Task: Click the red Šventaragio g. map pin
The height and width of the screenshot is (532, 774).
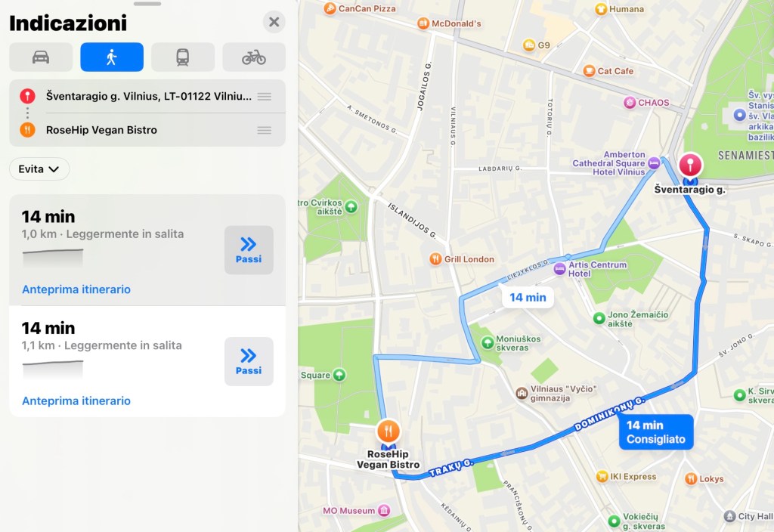Action: point(690,165)
